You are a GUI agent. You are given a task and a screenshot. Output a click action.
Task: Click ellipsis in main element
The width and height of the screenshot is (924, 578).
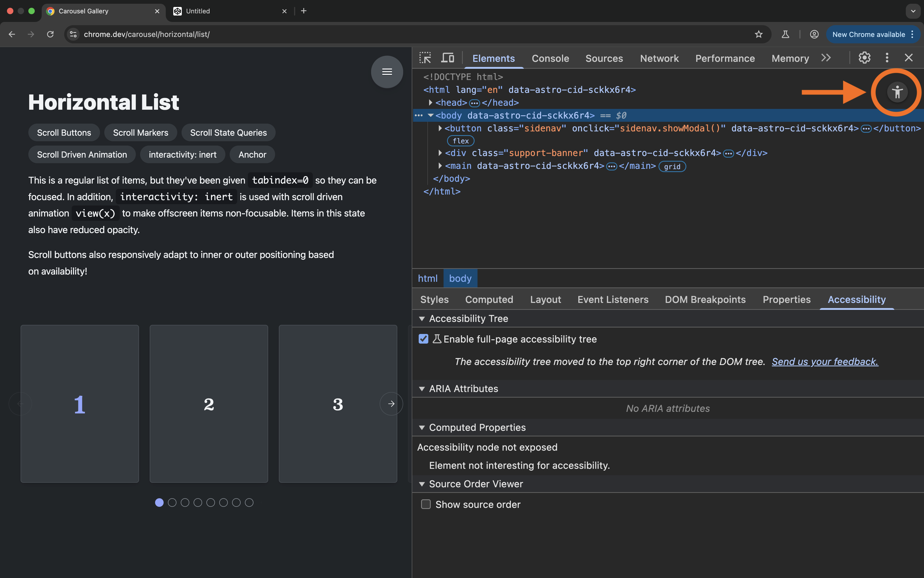click(x=612, y=166)
